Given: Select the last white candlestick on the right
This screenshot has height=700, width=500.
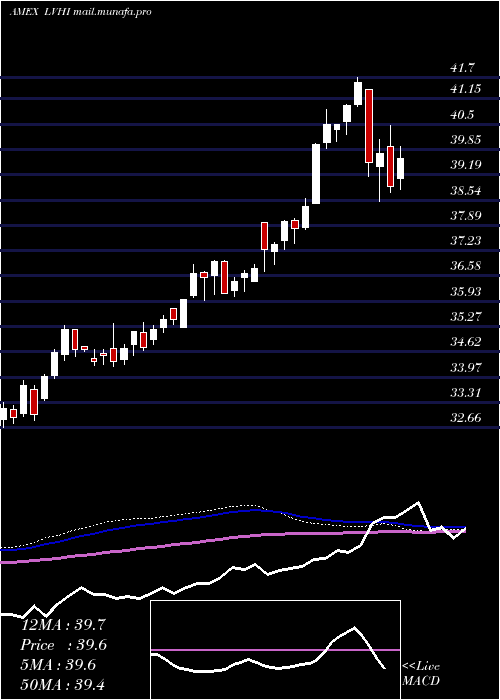Looking at the screenshot, I should tap(400, 168).
